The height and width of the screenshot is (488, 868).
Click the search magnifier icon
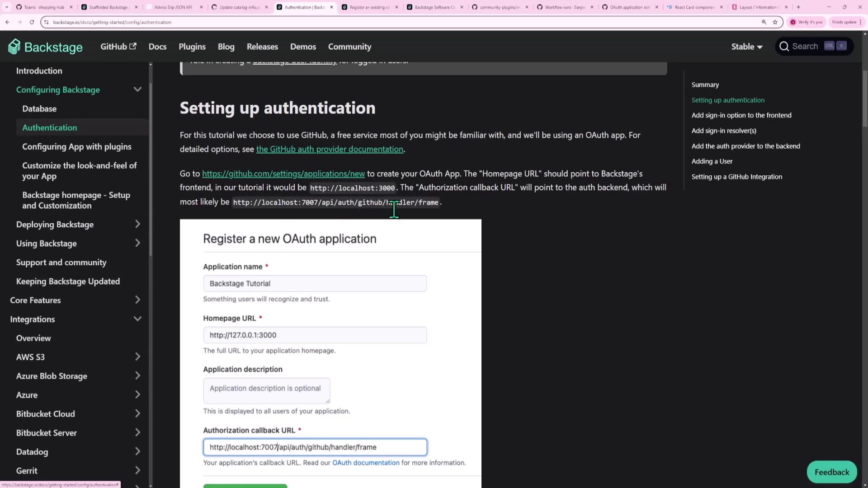[784, 47]
